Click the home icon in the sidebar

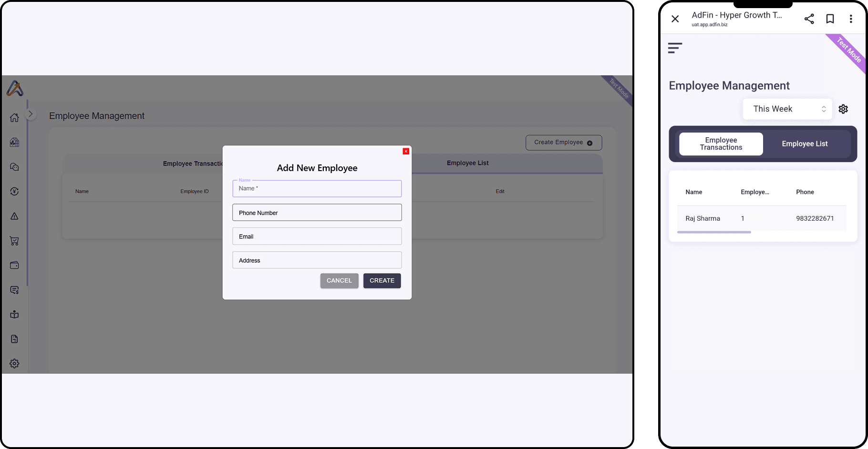[14, 118]
